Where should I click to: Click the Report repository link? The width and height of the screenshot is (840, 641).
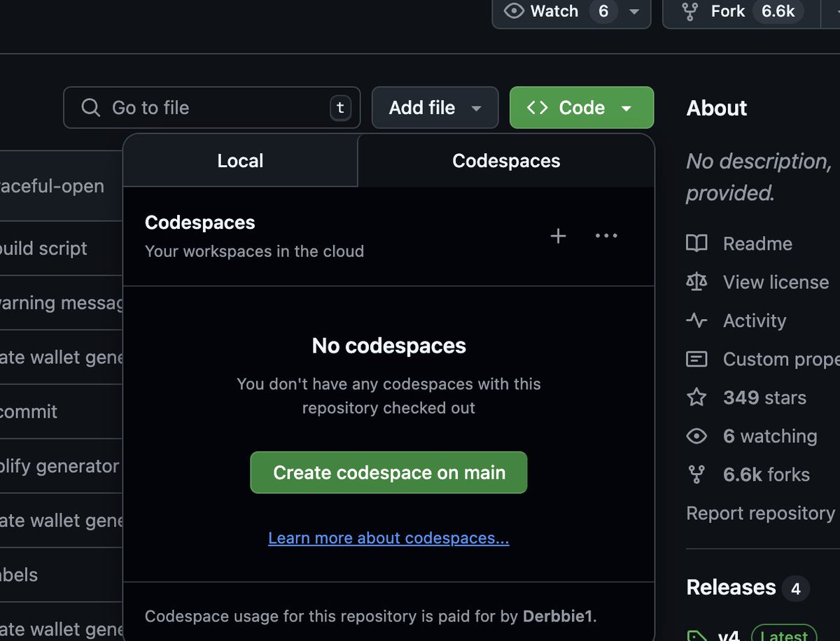coord(760,513)
